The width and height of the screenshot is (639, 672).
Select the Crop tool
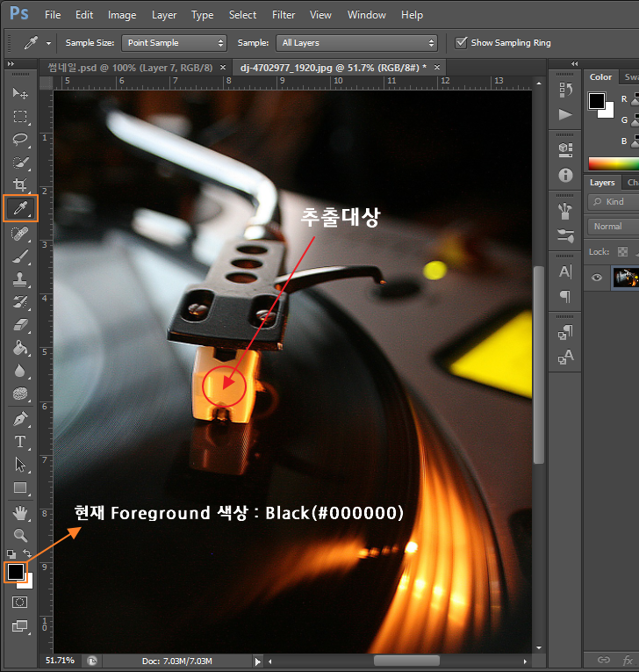click(x=19, y=184)
